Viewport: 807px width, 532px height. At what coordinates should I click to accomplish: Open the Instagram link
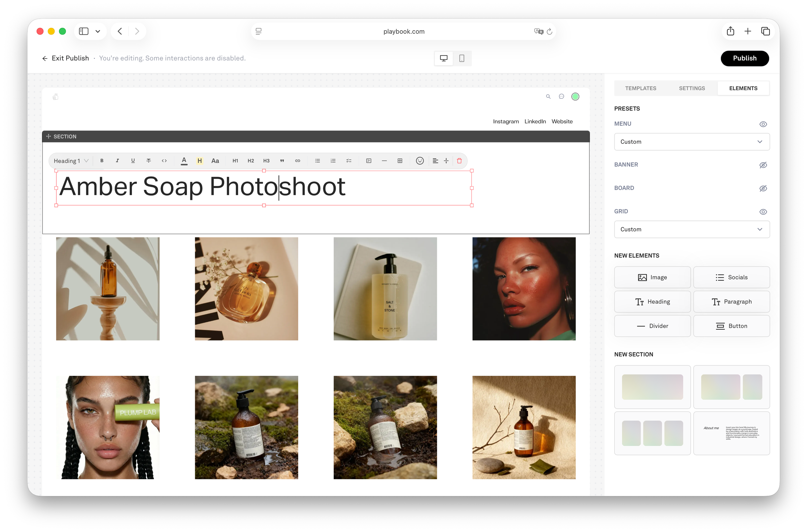click(505, 121)
